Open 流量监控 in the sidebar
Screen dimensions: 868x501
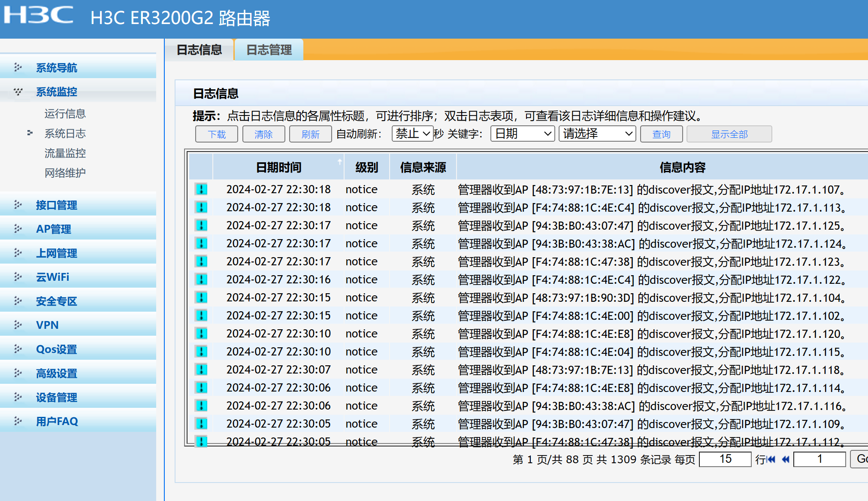pos(65,153)
